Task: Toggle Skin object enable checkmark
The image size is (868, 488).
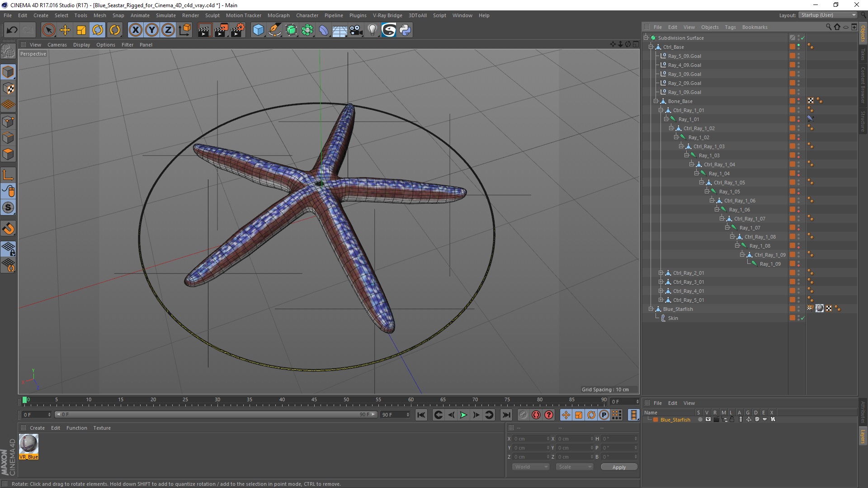Action: (x=803, y=318)
